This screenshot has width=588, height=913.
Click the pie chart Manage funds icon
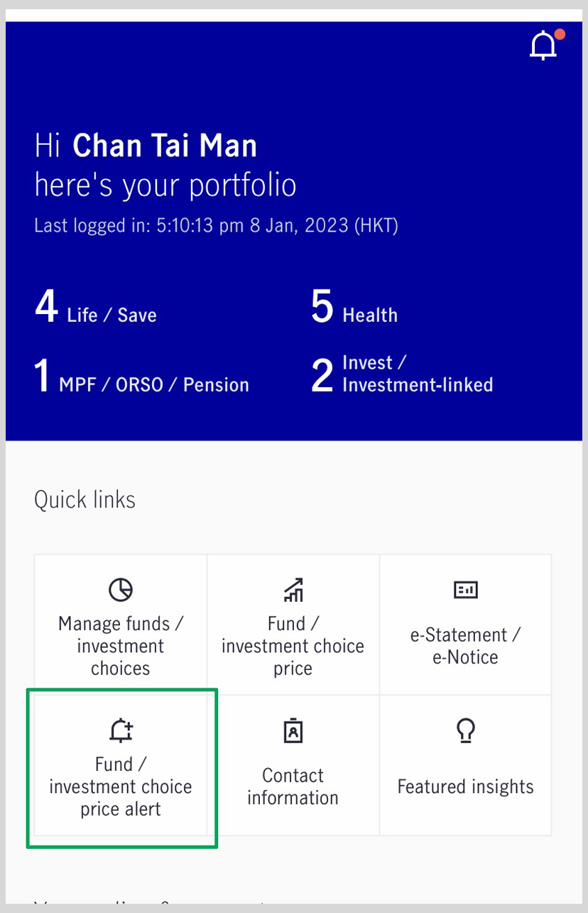(121, 590)
